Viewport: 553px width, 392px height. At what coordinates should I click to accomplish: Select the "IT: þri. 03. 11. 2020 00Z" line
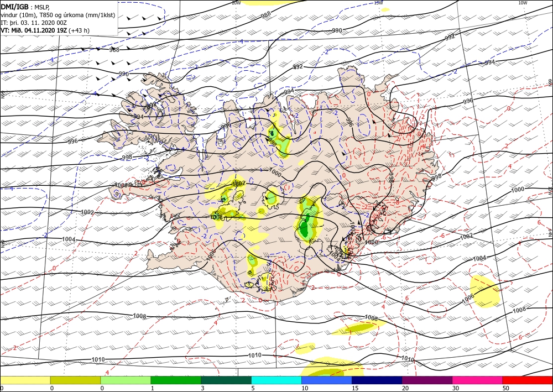[34, 23]
